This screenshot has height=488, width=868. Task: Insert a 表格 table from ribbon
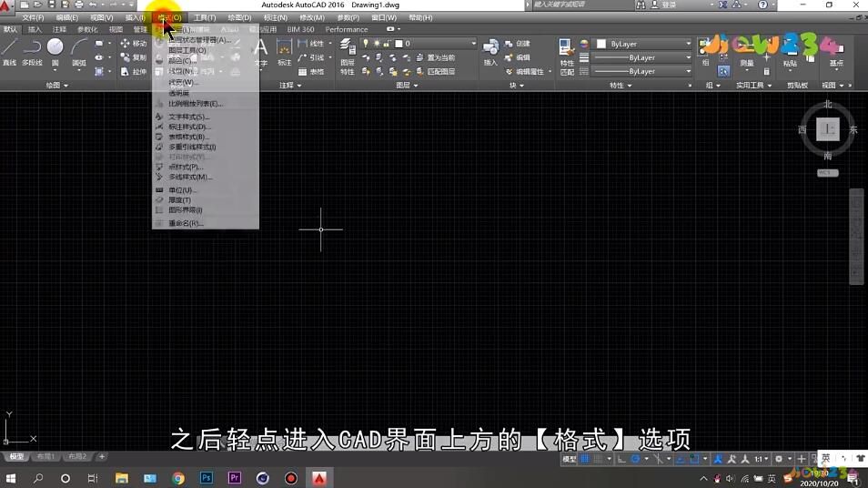[311, 71]
